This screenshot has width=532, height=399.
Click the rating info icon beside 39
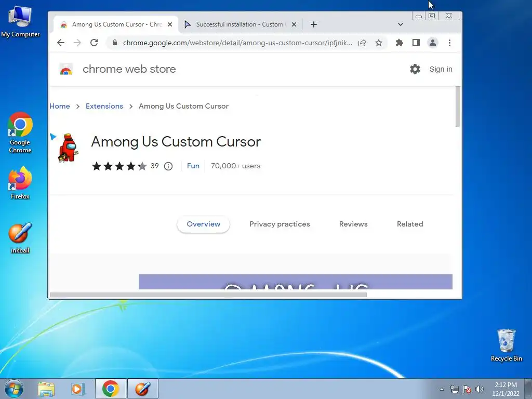click(168, 166)
